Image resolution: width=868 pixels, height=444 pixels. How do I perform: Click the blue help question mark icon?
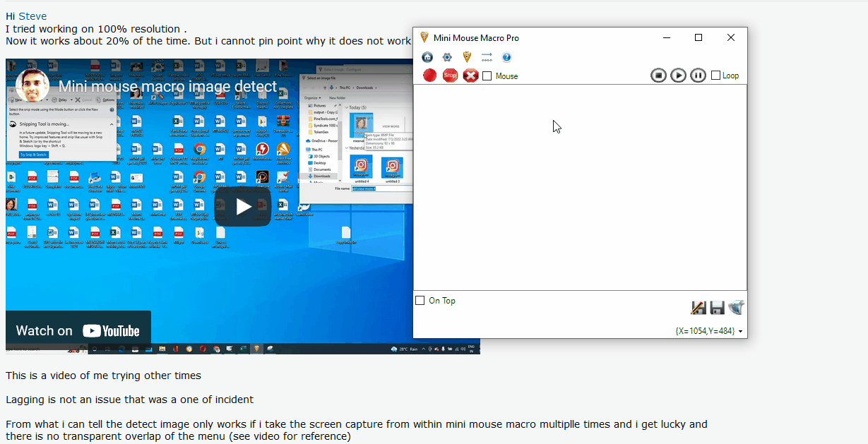tap(506, 57)
